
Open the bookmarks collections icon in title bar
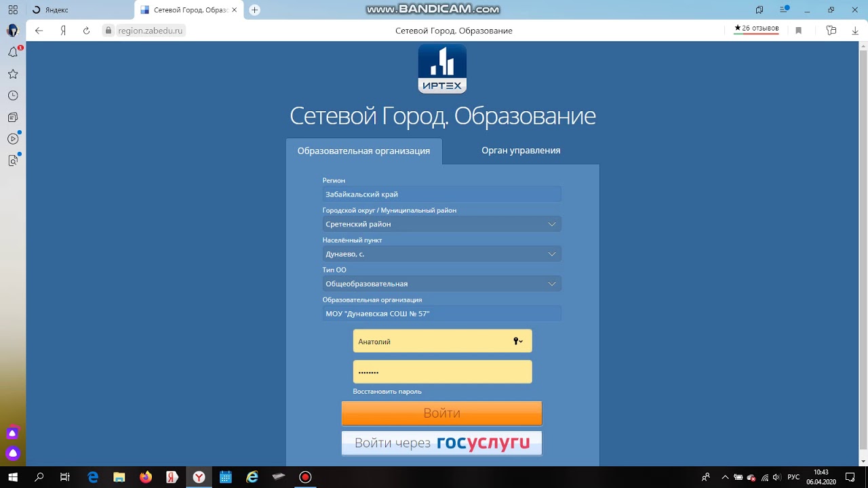point(759,9)
